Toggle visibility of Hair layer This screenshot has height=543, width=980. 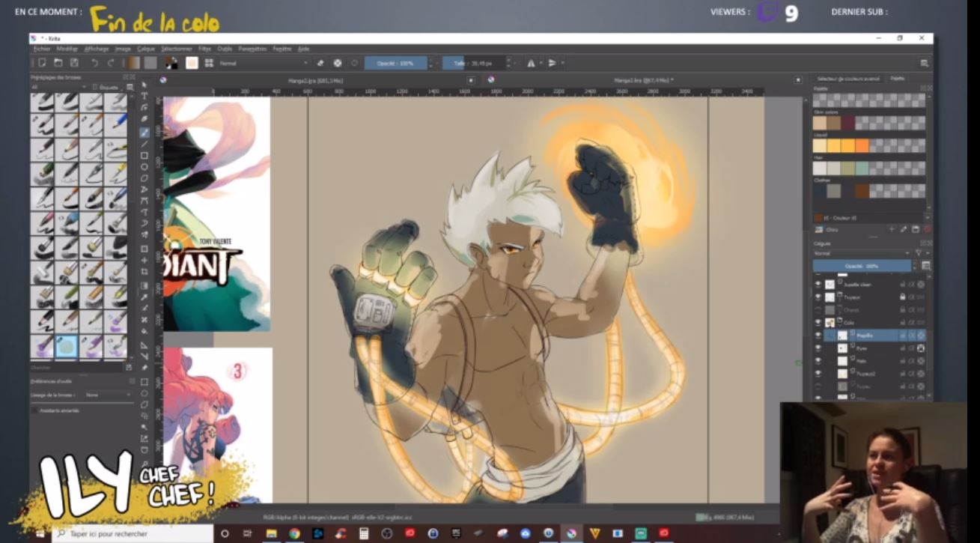click(x=818, y=361)
